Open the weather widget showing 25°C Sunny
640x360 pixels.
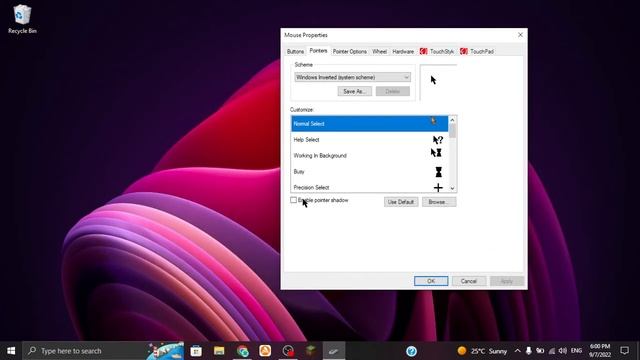482,351
